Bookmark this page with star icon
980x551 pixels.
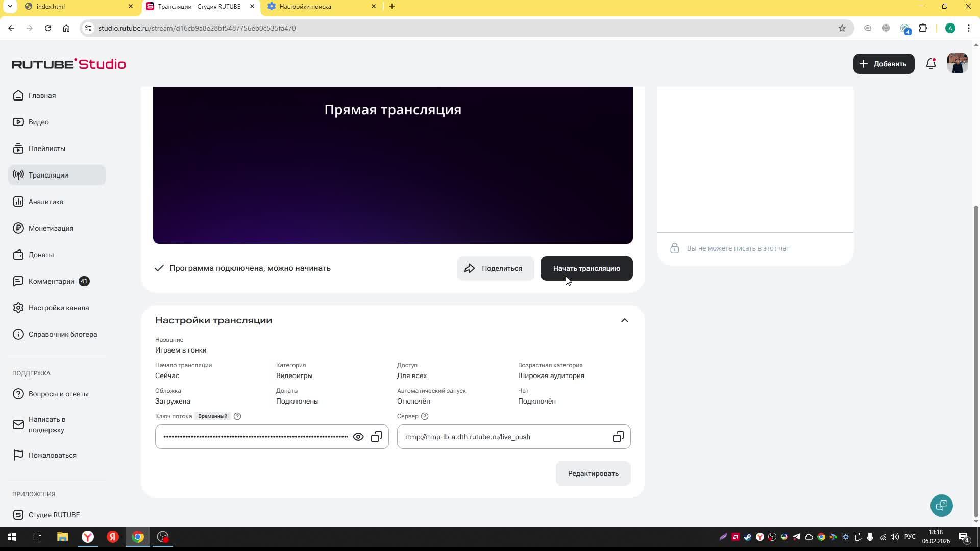coord(842,28)
